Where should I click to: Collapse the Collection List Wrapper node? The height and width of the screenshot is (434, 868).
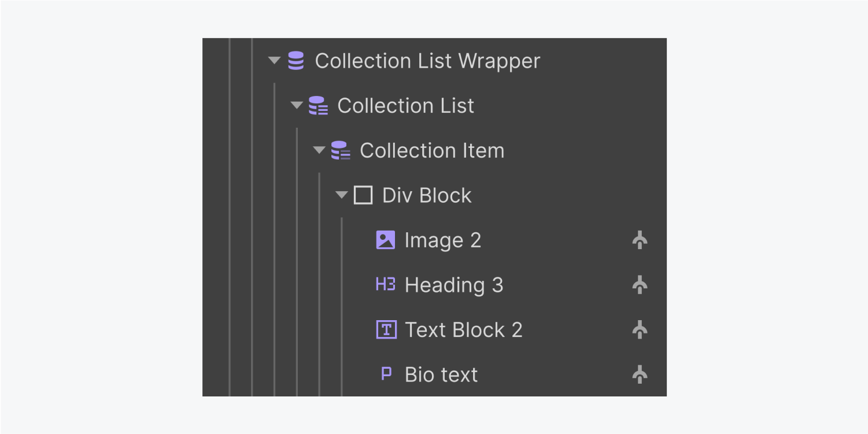pyautogui.click(x=274, y=61)
